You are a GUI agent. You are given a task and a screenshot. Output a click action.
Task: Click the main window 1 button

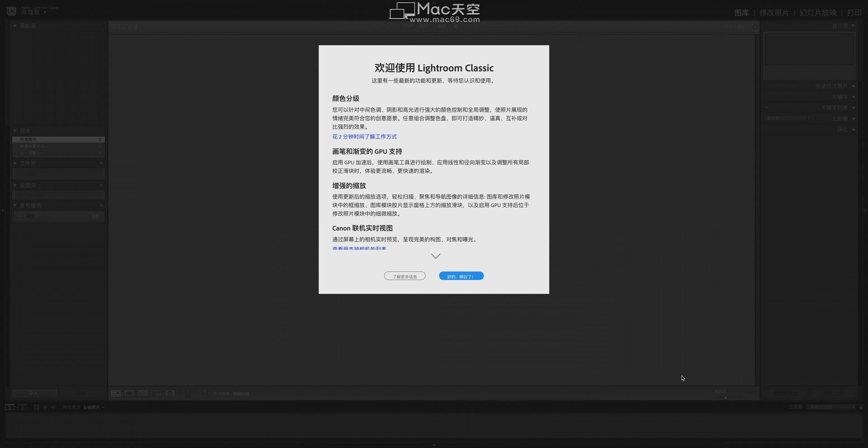(x=9, y=407)
